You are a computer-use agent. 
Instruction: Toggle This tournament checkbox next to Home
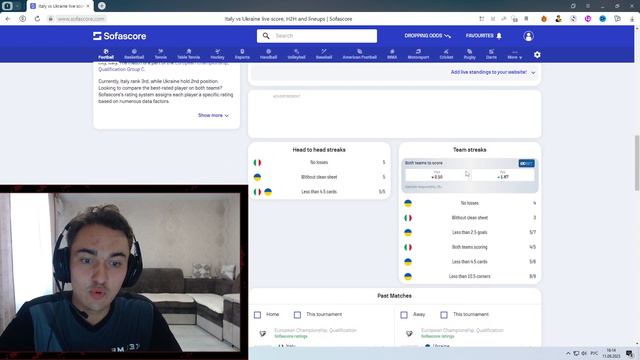pyautogui.click(x=297, y=315)
